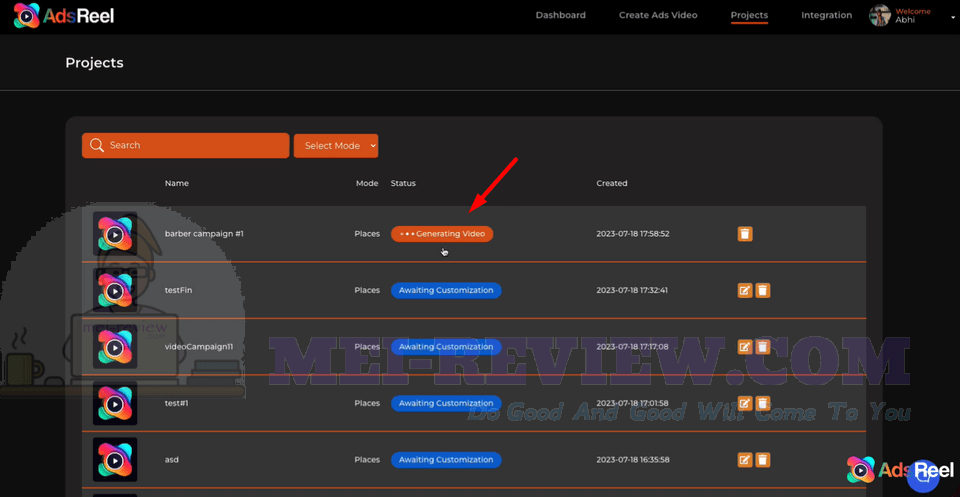
Task: Select the project name asd
Action: pyautogui.click(x=171, y=460)
